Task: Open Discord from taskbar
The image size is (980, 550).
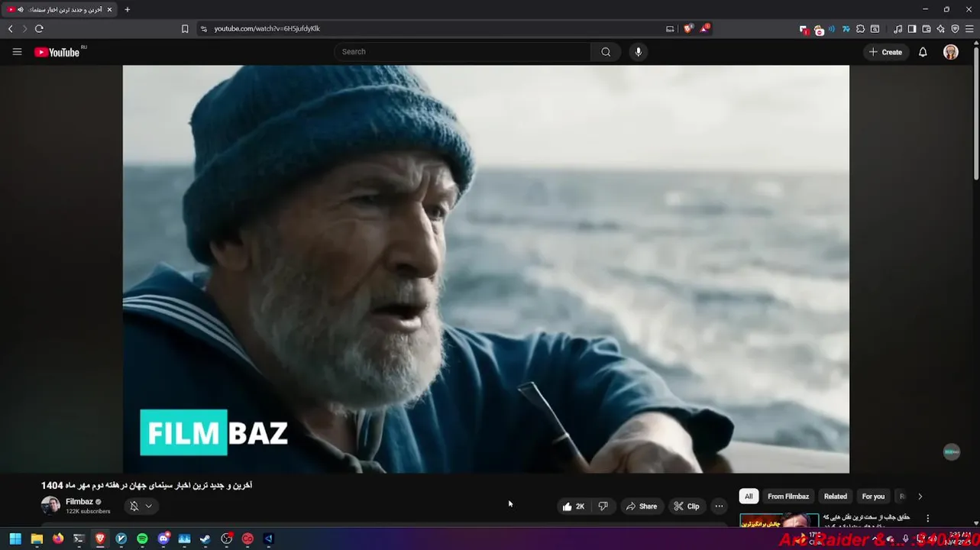Action: click(163, 539)
